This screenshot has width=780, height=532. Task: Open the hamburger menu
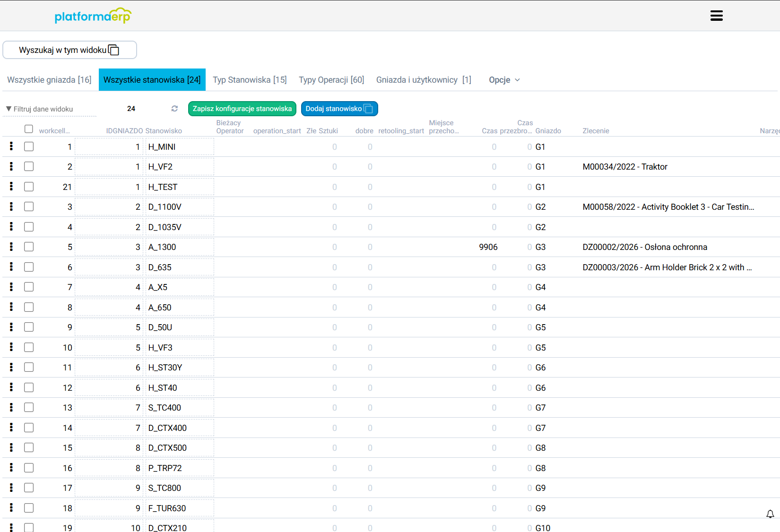(716, 16)
